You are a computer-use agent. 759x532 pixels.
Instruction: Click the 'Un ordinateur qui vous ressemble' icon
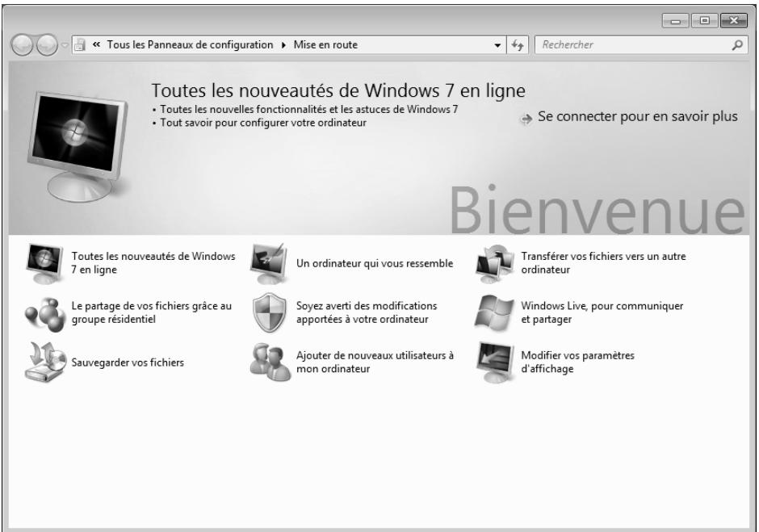(x=269, y=264)
